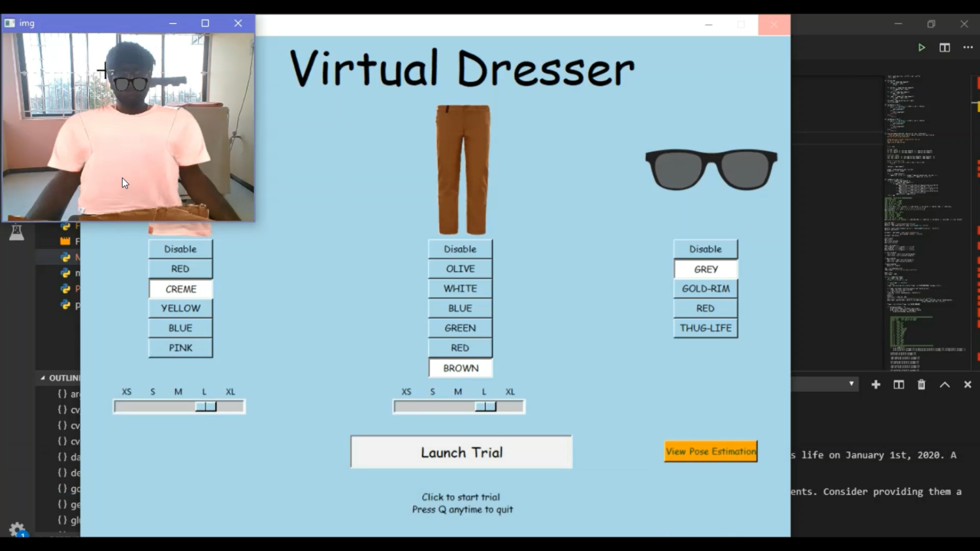Screen dimensions: 980x551
Task: Click the Run Python File play icon
Action: (x=921, y=48)
